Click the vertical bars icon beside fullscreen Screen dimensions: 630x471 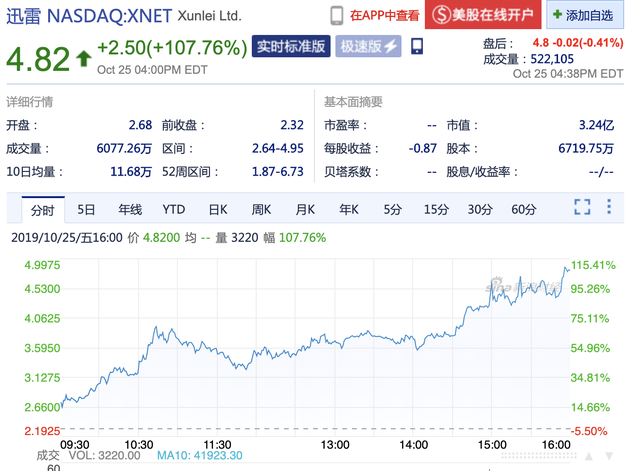tap(609, 208)
